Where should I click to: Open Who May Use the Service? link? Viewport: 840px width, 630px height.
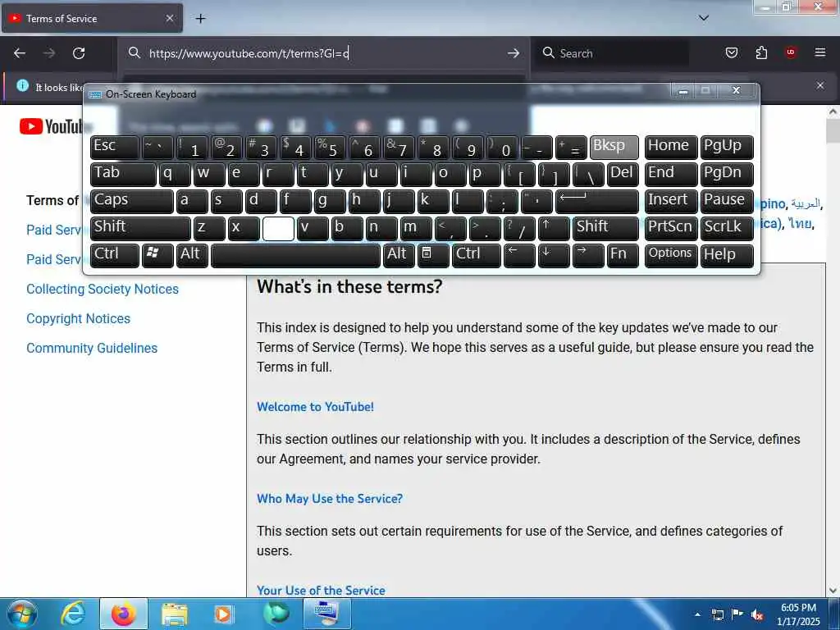tap(330, 498)
